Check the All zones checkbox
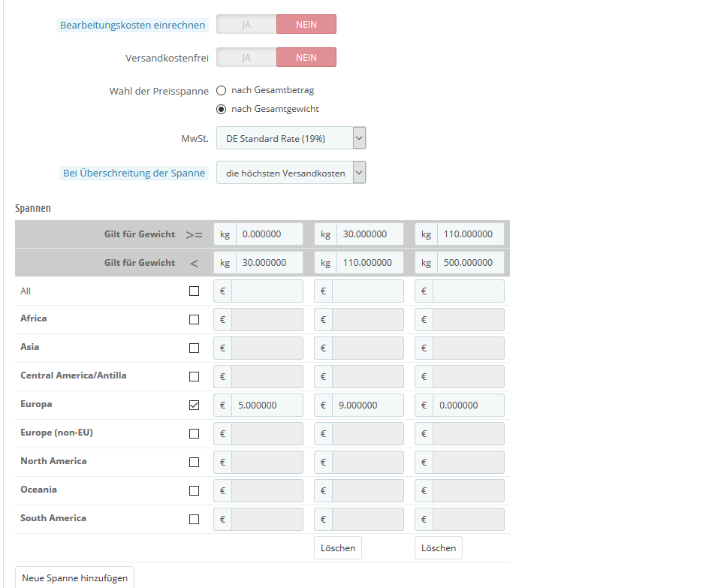This screenshot has width=721, height=588. point(194,291)
